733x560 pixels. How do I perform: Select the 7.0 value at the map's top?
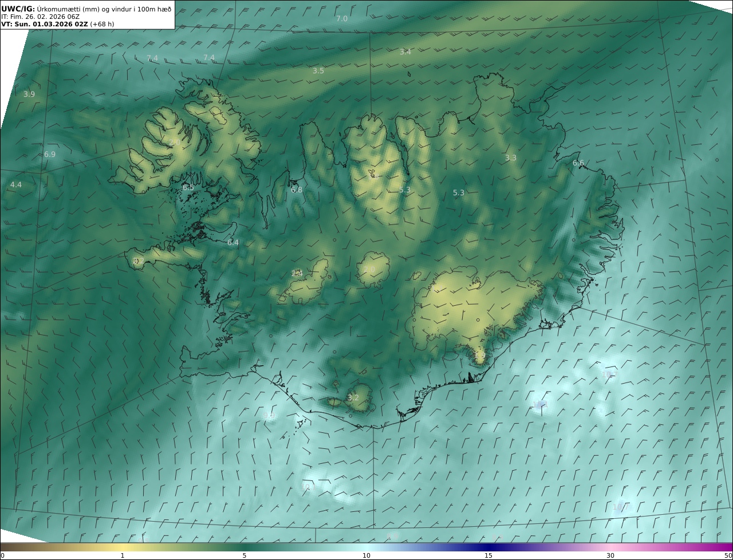(x=342, y=19)
